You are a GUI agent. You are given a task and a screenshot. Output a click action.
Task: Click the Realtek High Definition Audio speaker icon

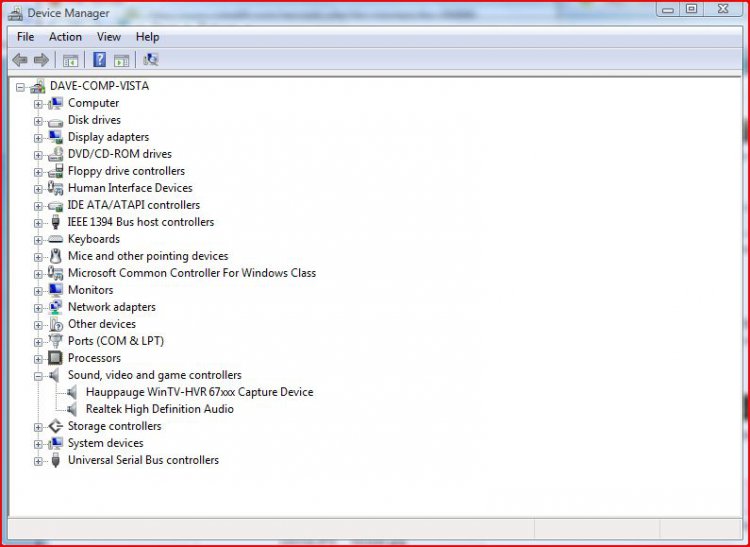coord(73,409)
